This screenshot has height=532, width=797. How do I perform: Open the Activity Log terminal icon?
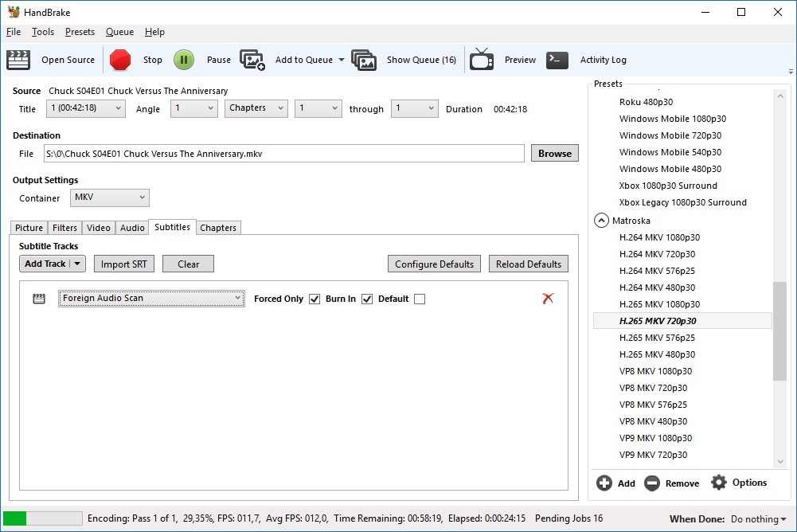[x=557, y=60]
